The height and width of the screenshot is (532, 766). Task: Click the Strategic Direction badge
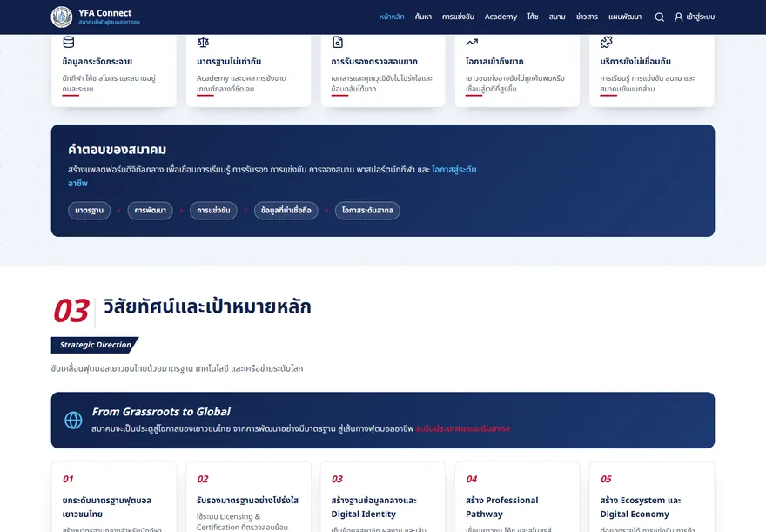click(95, 345)
